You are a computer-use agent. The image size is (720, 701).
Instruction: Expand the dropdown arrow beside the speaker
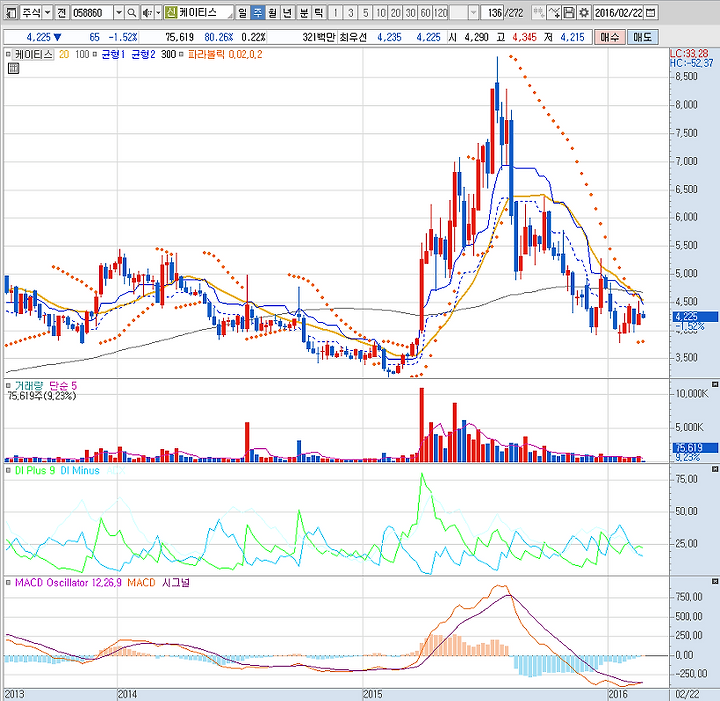point(158,12)
